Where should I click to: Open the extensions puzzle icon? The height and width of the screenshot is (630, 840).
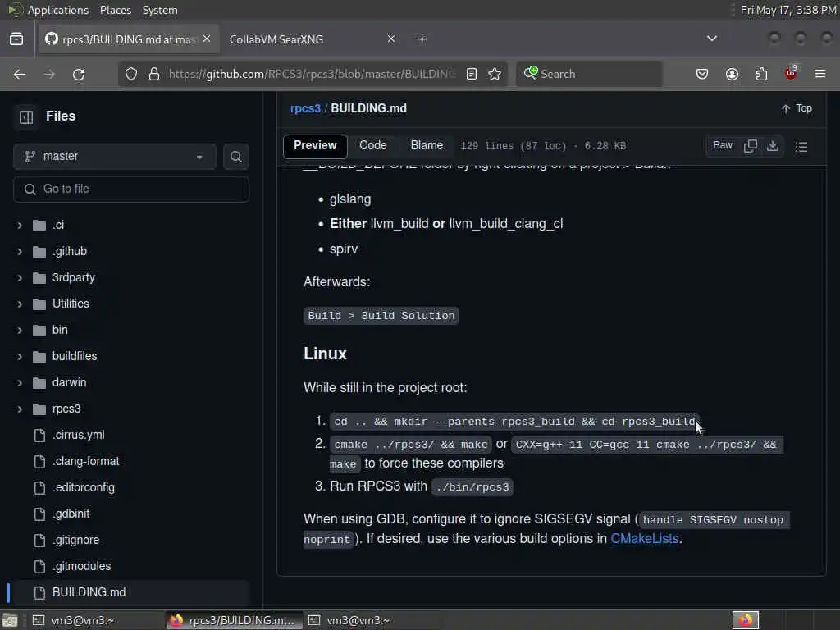[761, 74]
